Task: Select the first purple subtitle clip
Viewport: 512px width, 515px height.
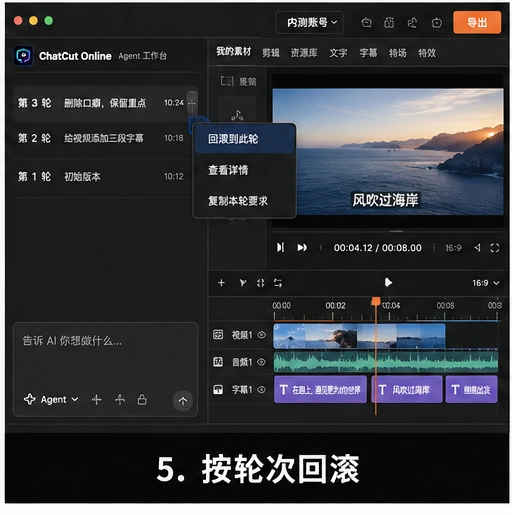Action: 320,389
